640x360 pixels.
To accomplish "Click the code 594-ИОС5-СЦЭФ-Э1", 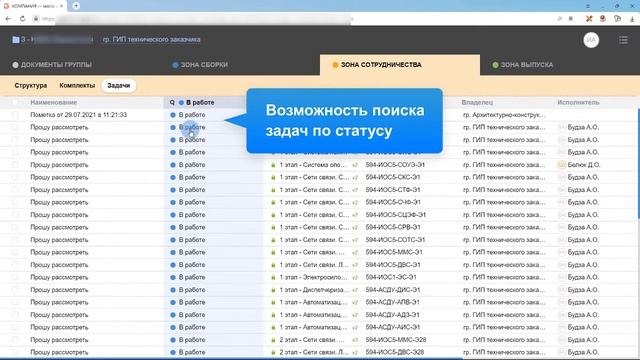I will tap(396, 215).
